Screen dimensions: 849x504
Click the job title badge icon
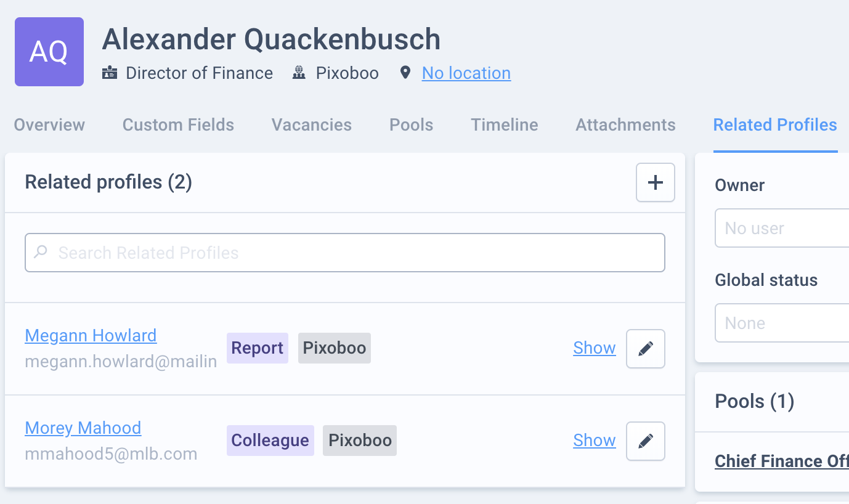click(109, 73)
